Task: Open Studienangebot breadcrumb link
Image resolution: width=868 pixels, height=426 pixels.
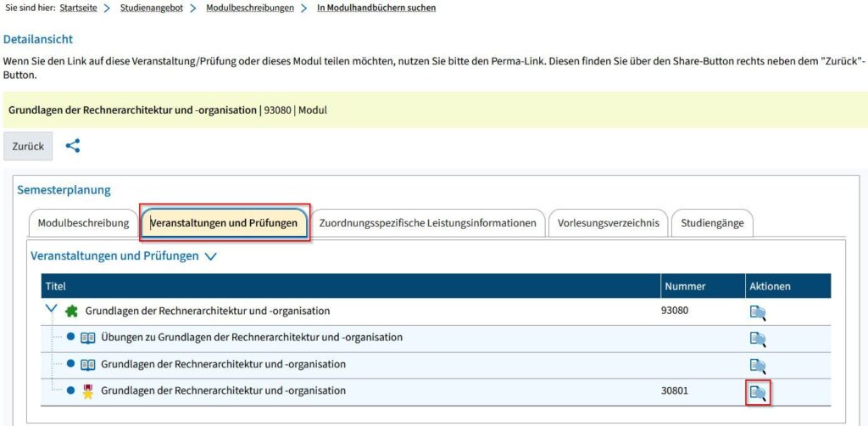Action: click(151, 8)
